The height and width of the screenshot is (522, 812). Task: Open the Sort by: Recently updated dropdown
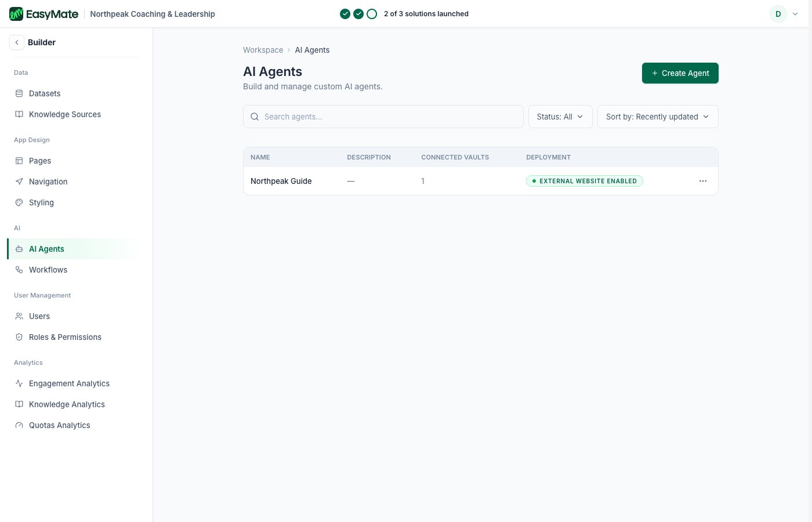[658, 117]
